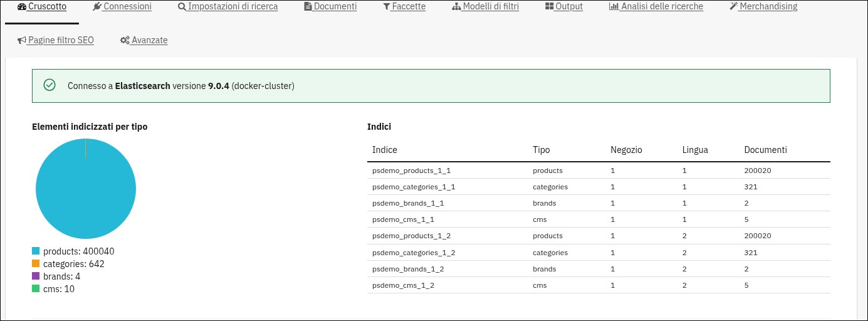
Task: Click the Documenti file icon
Action: coord(308,7)
